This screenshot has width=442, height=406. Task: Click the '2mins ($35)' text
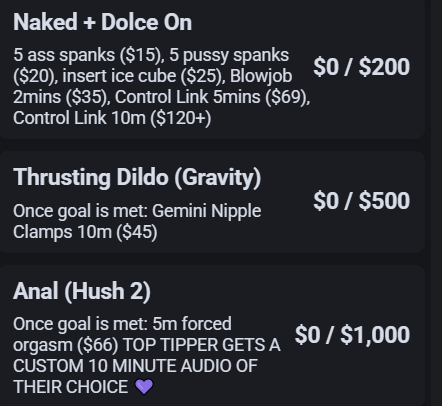point(62,97)
